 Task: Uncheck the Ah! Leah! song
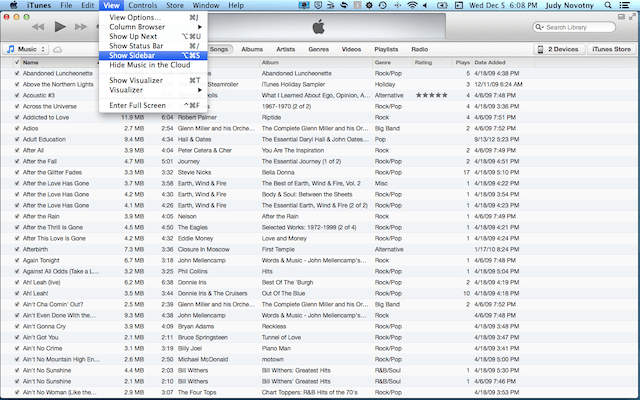pyautogui.click(x=17, y=293)
